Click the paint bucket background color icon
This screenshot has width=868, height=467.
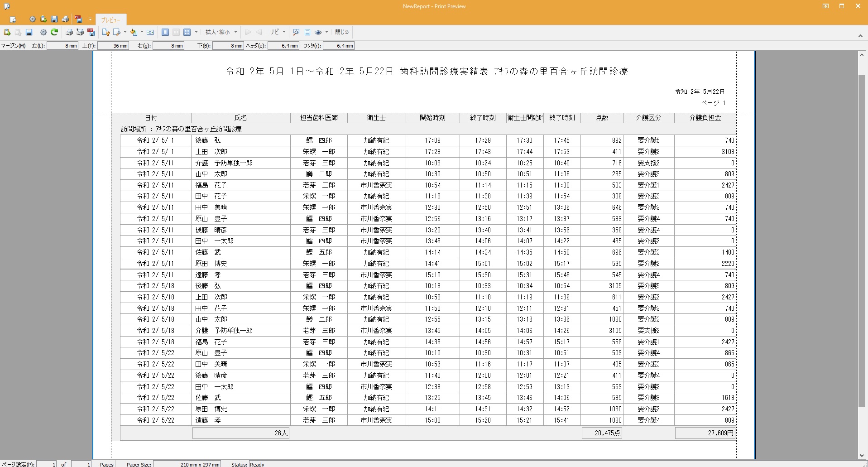pos(134,32)
